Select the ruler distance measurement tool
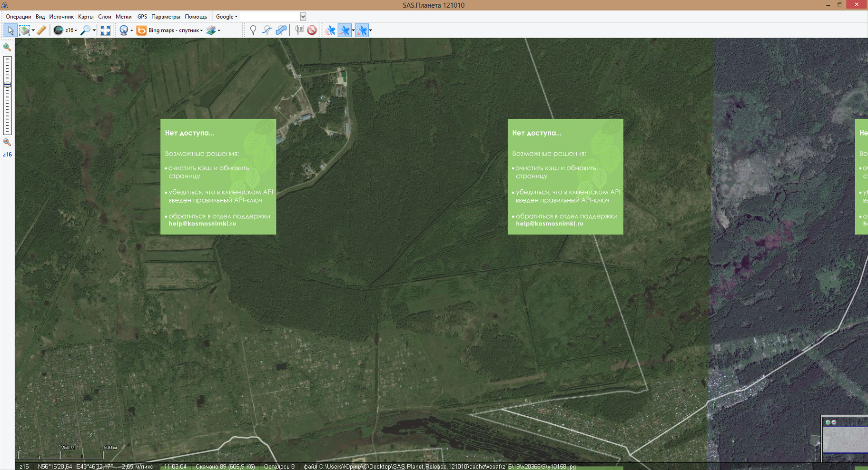The width and height of the screenshot is (868, 470). [41, 30]
